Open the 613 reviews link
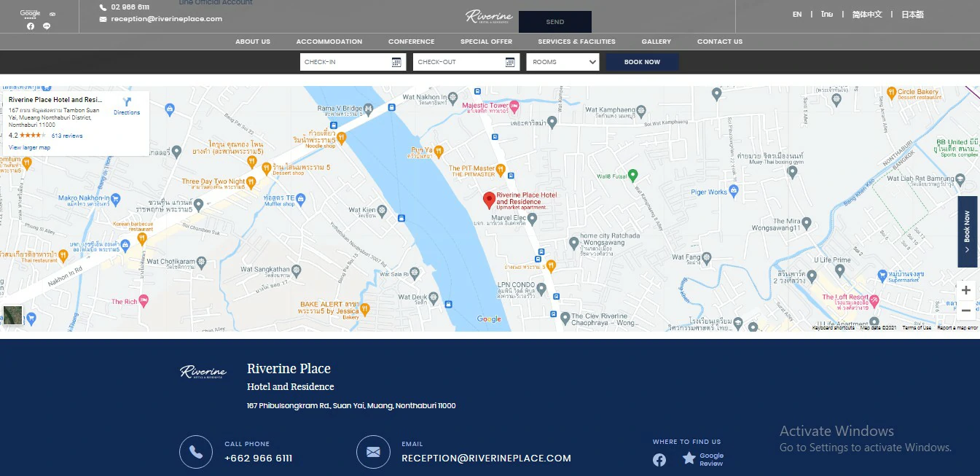 tap(67, 136)
